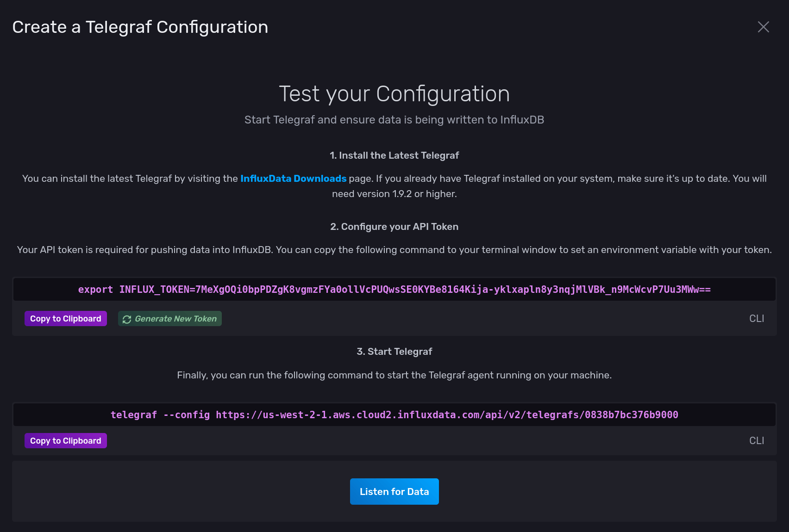Generate a new API token

tap(169, 318)
